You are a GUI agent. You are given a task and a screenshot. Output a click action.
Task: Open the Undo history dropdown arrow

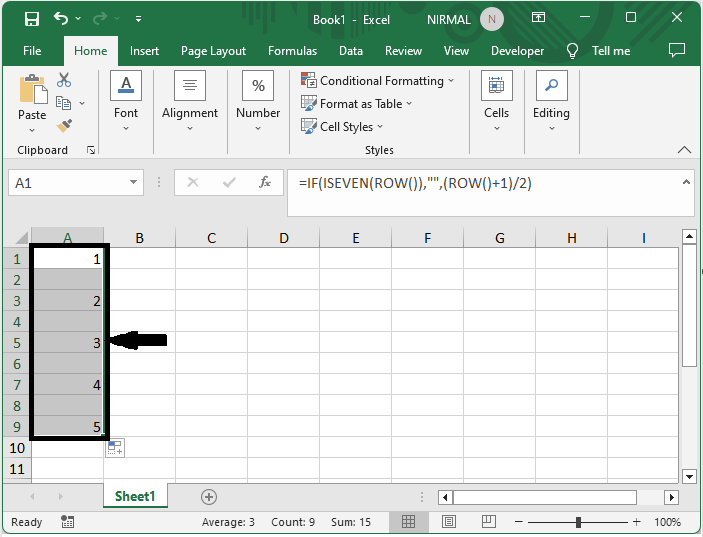(78, 18)
